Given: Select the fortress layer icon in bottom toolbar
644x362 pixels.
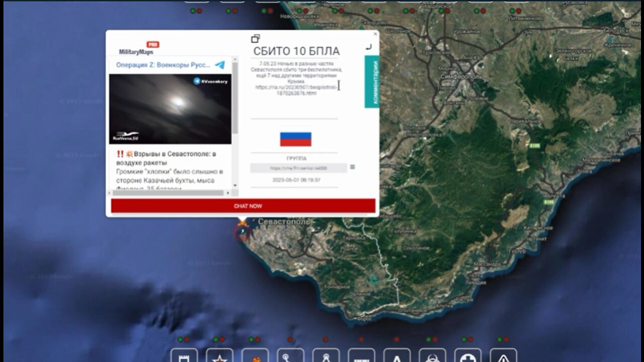Looking at the screenshot, I should 184,355.
